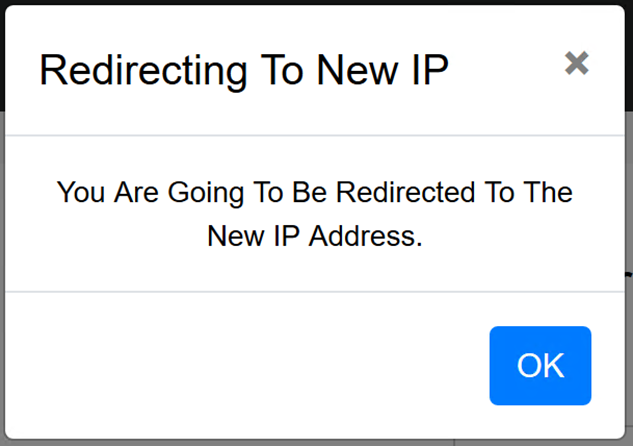Click "IP" in the dialog header title
The width and height of the screenshot is (633, 446).
point(426,70)
